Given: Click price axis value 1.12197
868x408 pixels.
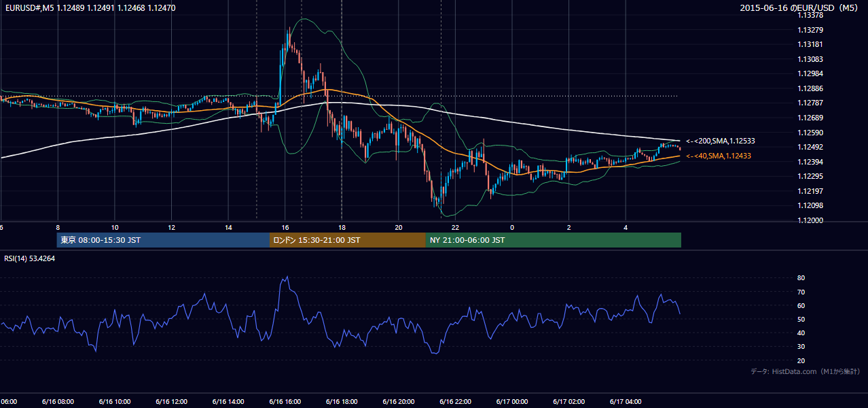Looking at the screenshot, I should [x=810, y=191].
